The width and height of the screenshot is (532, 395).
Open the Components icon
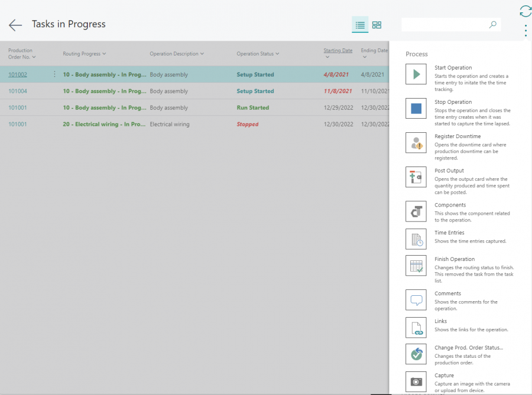pos(416,211)
